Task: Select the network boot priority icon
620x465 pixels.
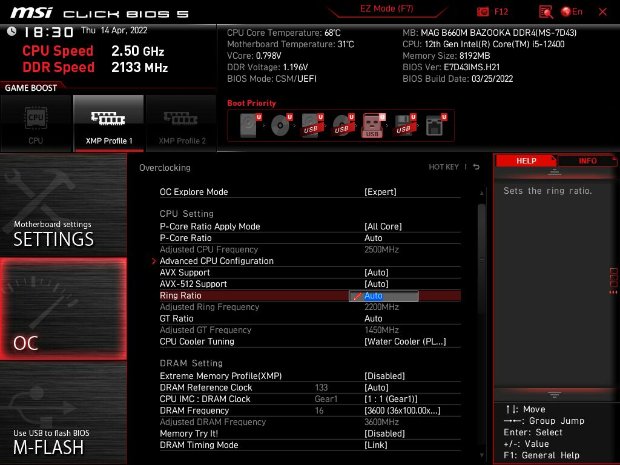Action: pyautogui.click(x=436, y=125)
